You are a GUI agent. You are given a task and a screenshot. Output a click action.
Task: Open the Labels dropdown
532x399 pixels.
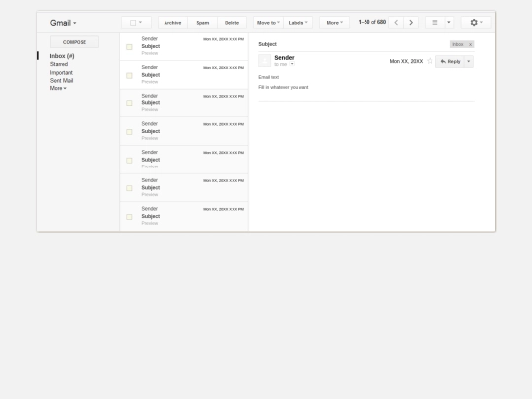pos(298,23)
